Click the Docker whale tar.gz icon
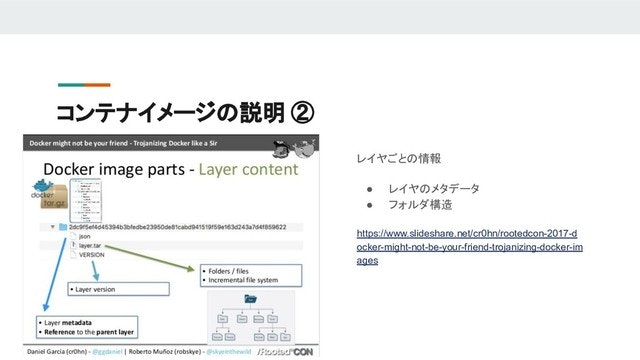 pyautogui.click(x=49, y=194)
